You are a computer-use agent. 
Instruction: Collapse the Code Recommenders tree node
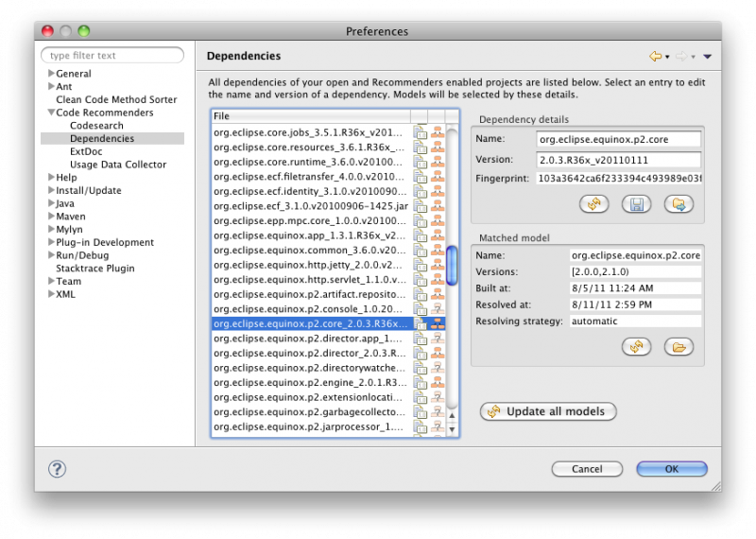(x=51, y=113)
